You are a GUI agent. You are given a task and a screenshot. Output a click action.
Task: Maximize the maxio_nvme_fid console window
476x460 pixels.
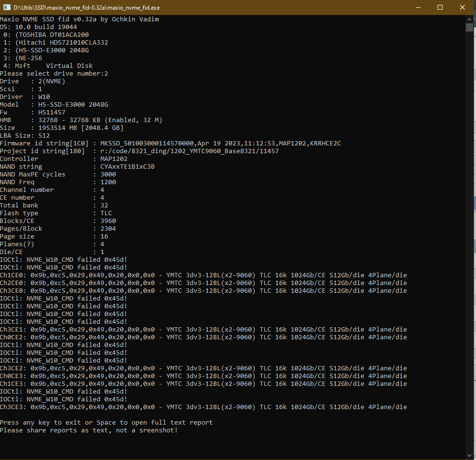440,7
